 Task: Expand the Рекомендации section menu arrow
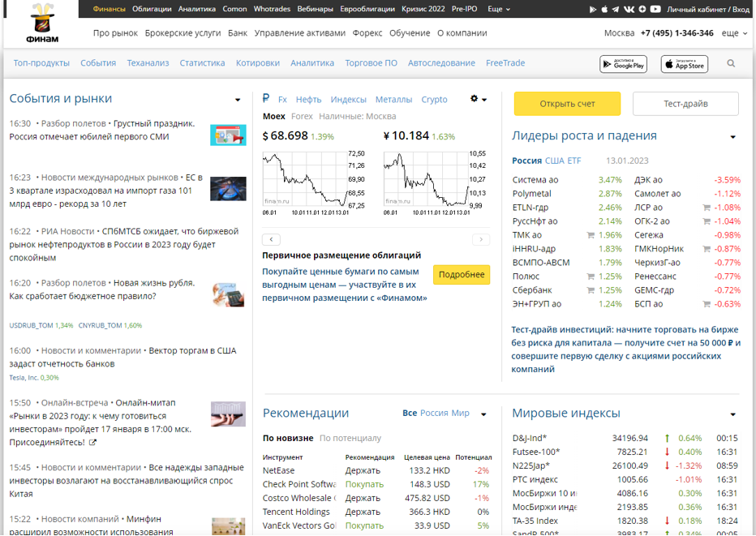pos(483,414)
